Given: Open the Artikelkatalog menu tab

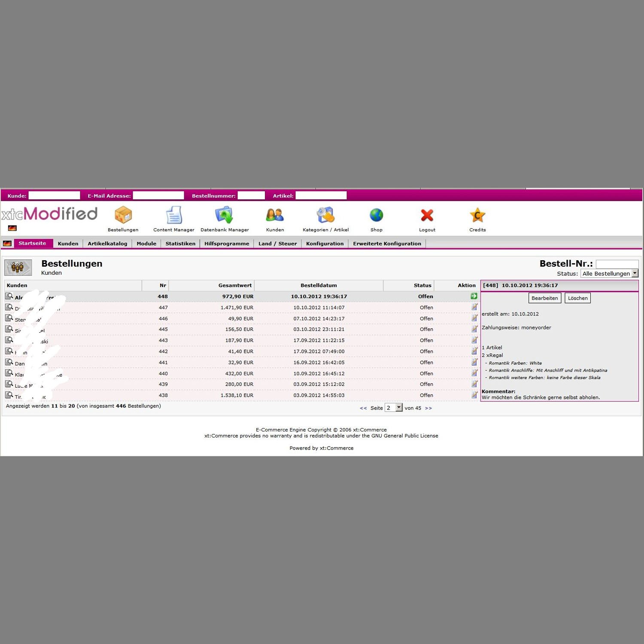Looking at the screenshot, I should coord(107,243).
